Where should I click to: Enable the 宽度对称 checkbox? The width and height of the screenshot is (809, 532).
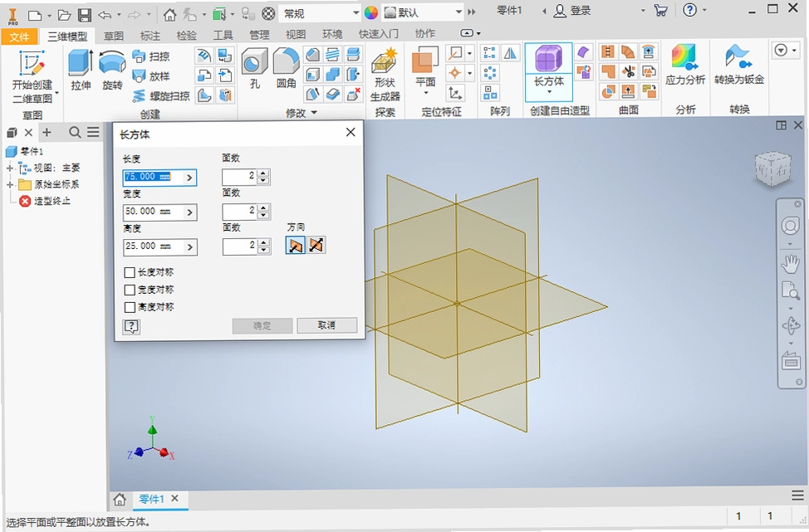pyautogui.click(x=130, y=290)
